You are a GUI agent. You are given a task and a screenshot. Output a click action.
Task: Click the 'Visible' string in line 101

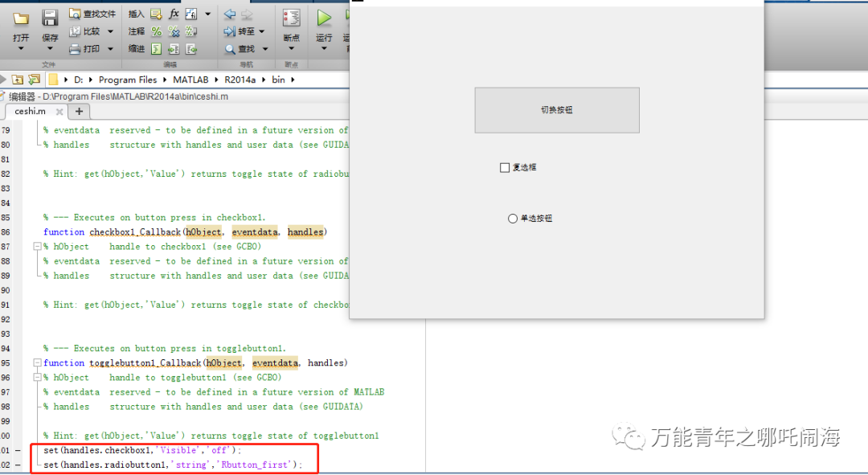(x=178, y=450)
